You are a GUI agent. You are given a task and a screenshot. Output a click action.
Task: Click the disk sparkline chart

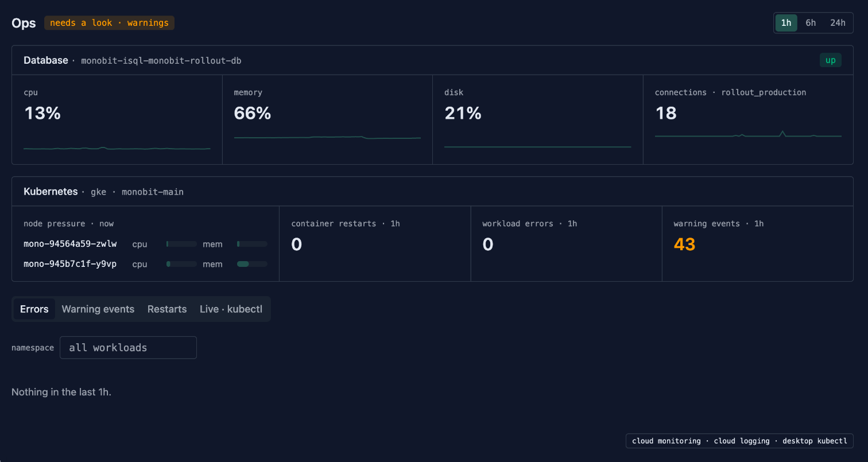[x=537, y=147]
